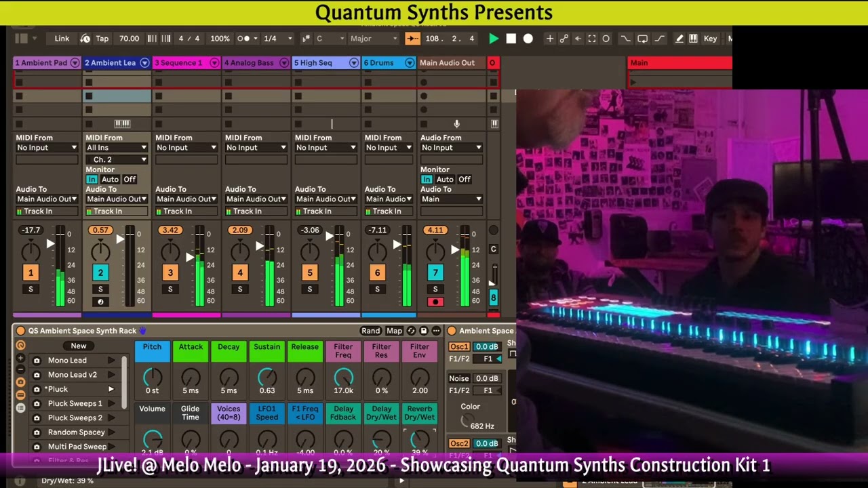The height and width of the screenshot is (488, 868).
Task: Toggle the automation arm icon
Action: pos(564,39)
